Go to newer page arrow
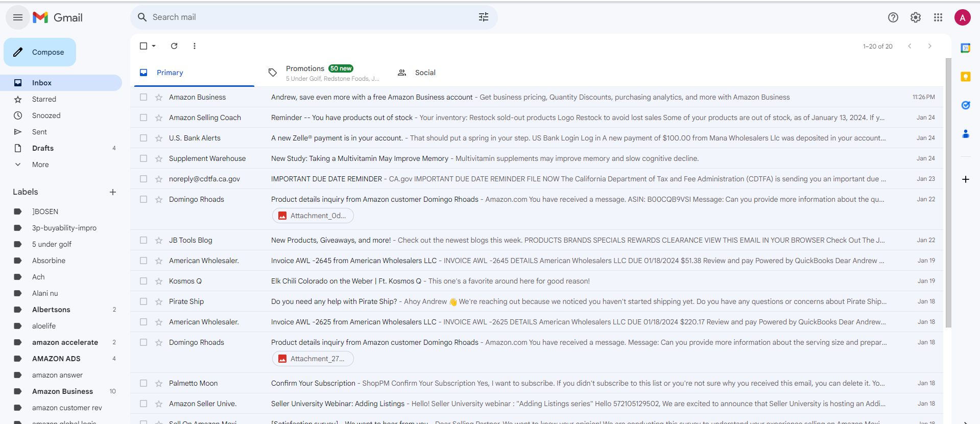The height and width of the screenshot is (424, 980). (x=910, y=46)
